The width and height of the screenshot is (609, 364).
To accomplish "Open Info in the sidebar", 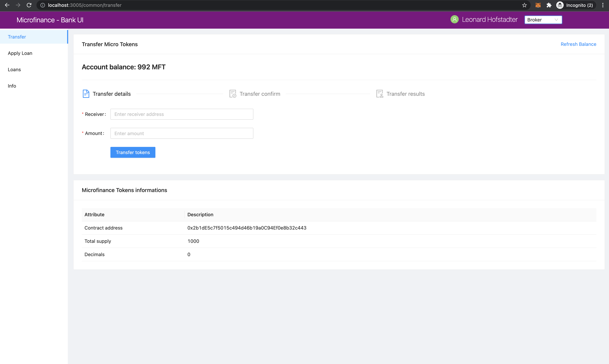I will coord(34,86).
